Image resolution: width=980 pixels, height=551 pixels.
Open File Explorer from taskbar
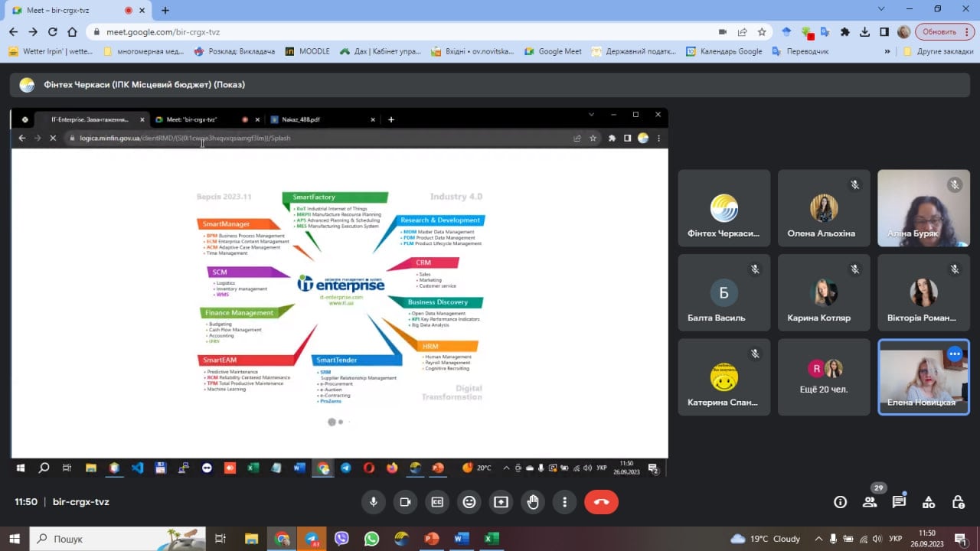coord(251,539)
